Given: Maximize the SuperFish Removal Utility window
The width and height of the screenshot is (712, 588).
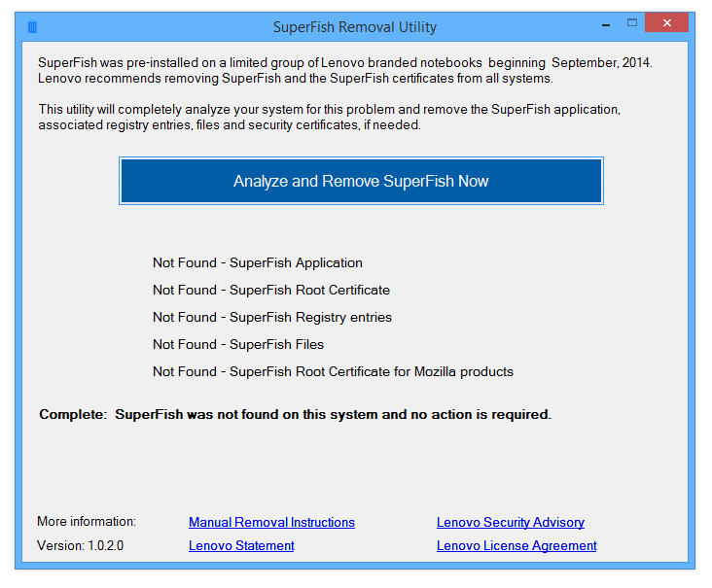Looking at the screenshot, I should pos(632,22).
